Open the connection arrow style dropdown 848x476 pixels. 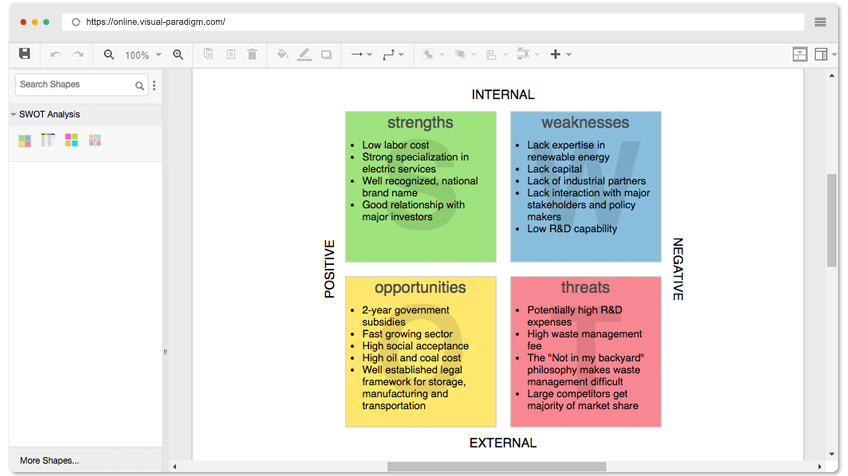tap(360, 55)
